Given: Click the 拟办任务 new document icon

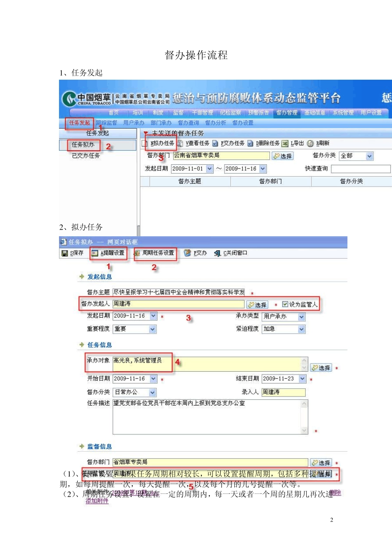Looking at the screenshot, I should click(144, 143).
